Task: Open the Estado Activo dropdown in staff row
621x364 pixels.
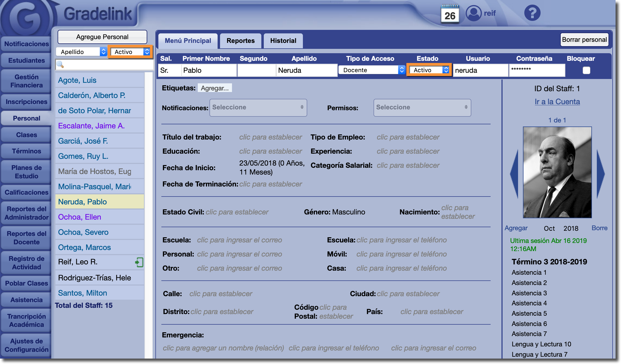Action: point(429,70)
